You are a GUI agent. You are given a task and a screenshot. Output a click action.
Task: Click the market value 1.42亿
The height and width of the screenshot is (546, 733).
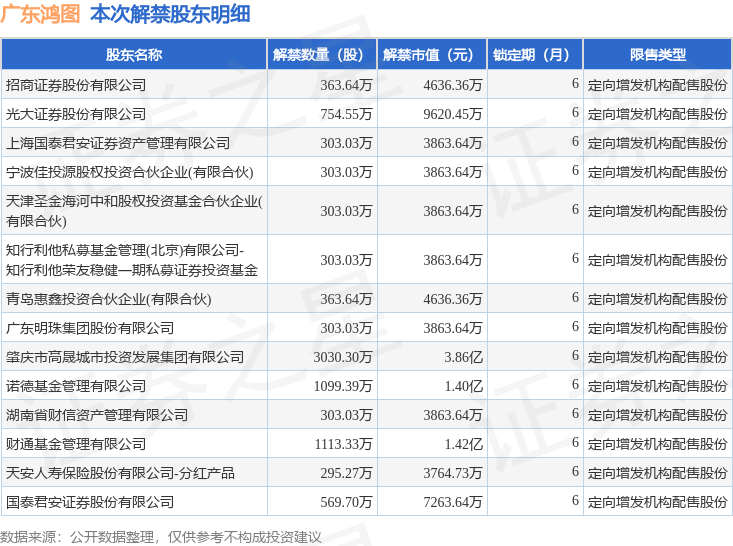pos(463,444)
